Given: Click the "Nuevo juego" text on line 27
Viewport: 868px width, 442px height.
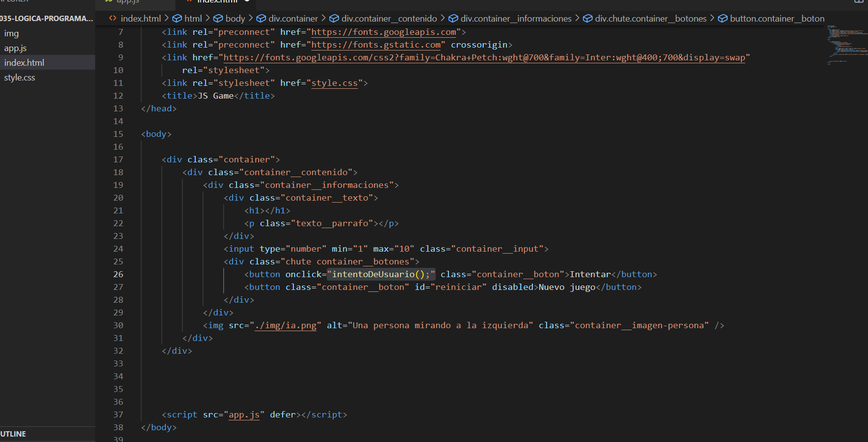Looking at the screenshot, I should point(567,287).
